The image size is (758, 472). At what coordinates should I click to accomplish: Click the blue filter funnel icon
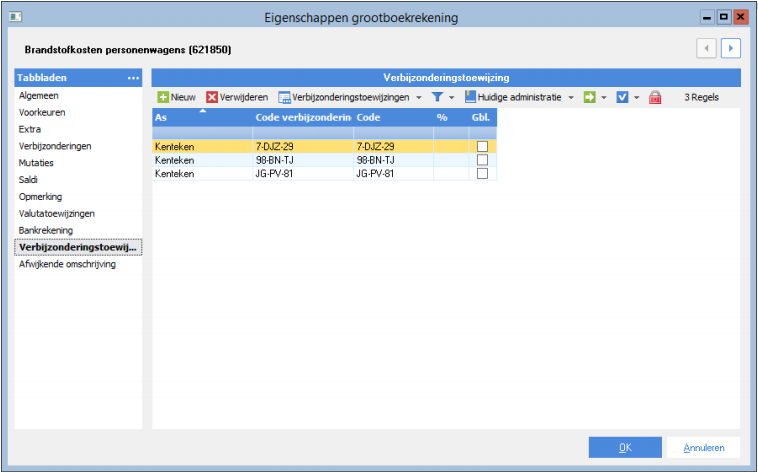[437, 97]
